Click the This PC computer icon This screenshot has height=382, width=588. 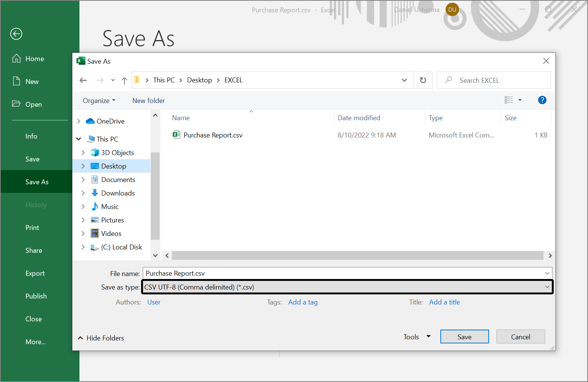click(x=90, y=139)
